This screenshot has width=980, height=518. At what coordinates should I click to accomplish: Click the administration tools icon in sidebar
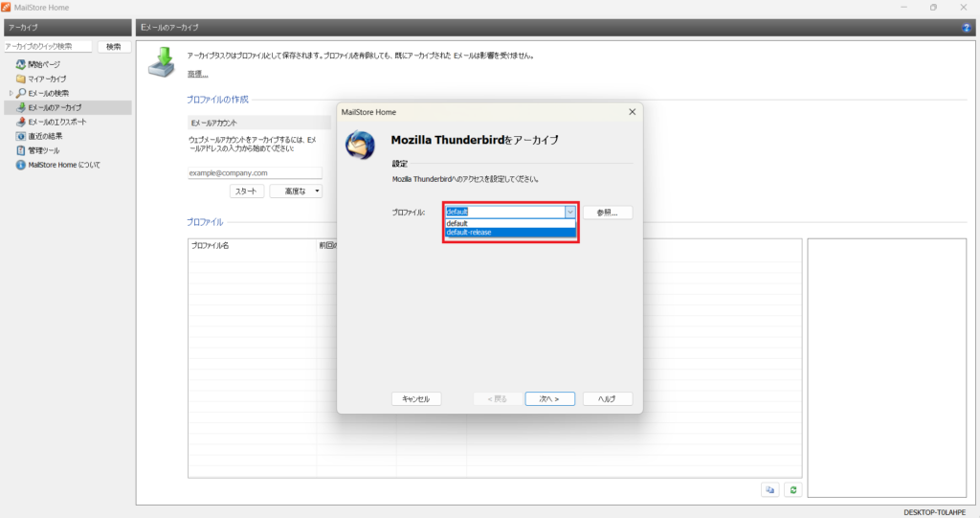click(x=21, y=150)
